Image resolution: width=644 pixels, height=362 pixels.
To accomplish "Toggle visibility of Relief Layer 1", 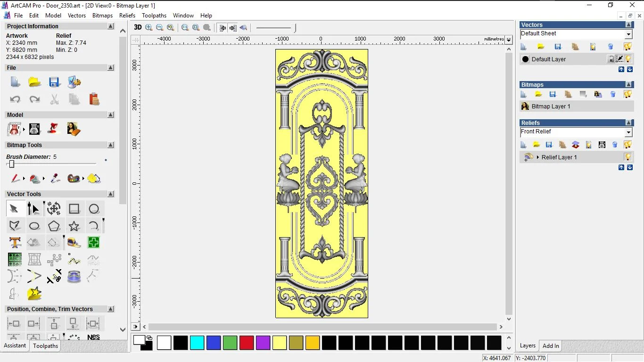I will (x=627, y=157).
